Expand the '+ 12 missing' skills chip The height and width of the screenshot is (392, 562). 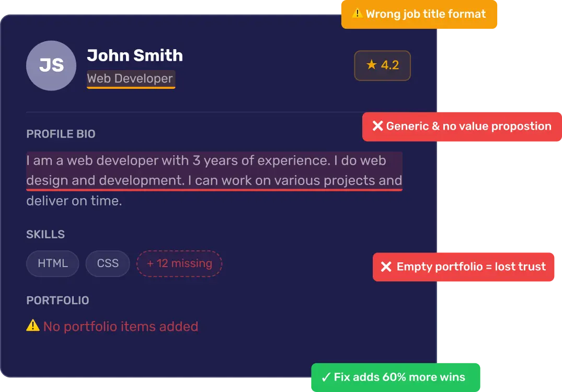[179, 263]
